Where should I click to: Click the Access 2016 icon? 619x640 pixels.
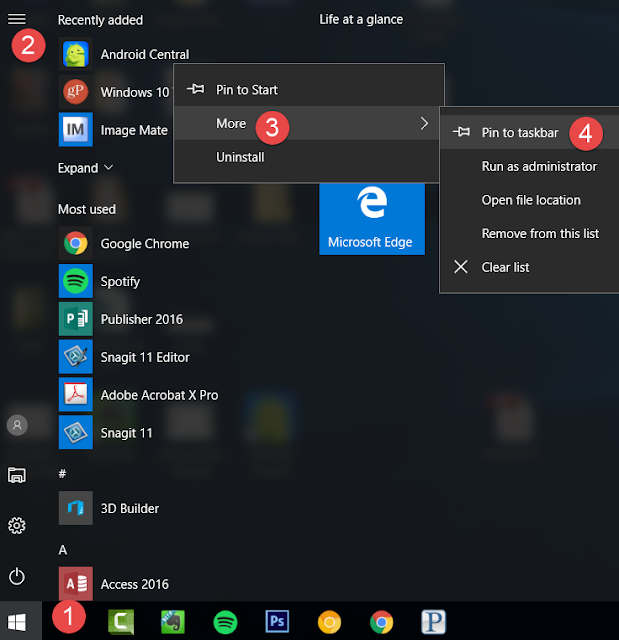pos(75,584)
